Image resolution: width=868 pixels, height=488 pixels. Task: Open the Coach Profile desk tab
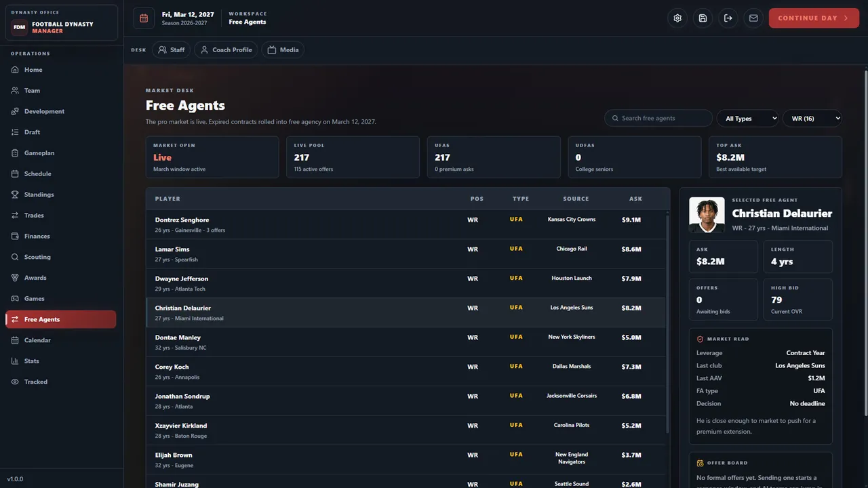tap(226, 50)
